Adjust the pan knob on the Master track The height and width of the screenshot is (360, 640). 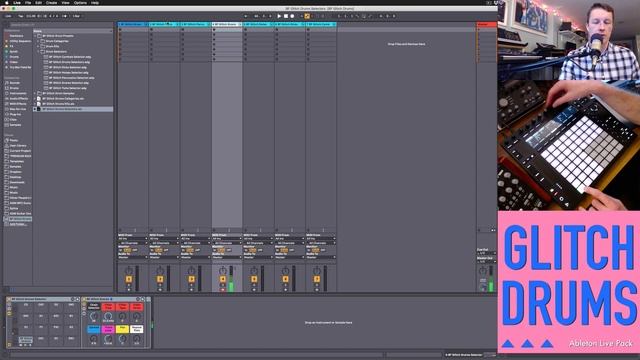(x=483, y=271)
